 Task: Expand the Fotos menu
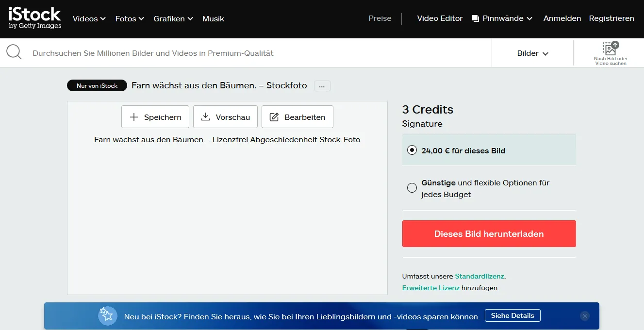coord(130,18)
